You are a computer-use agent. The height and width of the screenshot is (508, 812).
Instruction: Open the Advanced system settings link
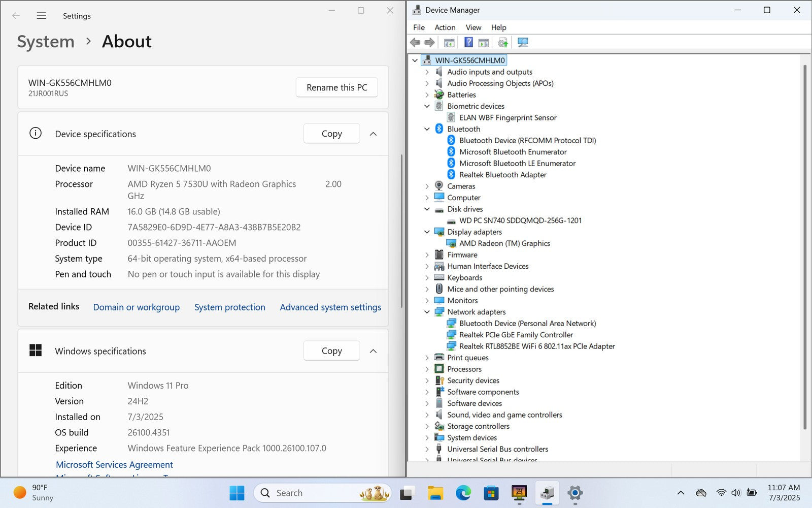pyautogui.click(x=330, y=307)
